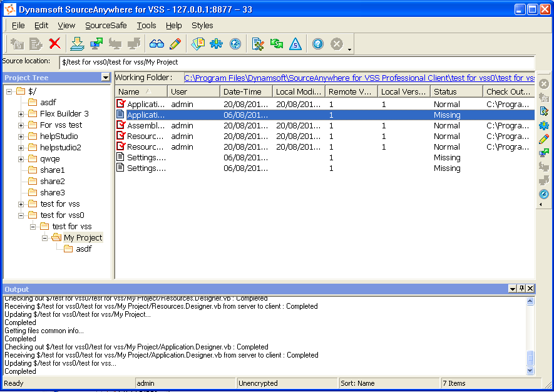This screenshot has width=554, height=392.
Task: Open Help using the question mark icon
Action: pyautogui.click(x=317, y=44)
